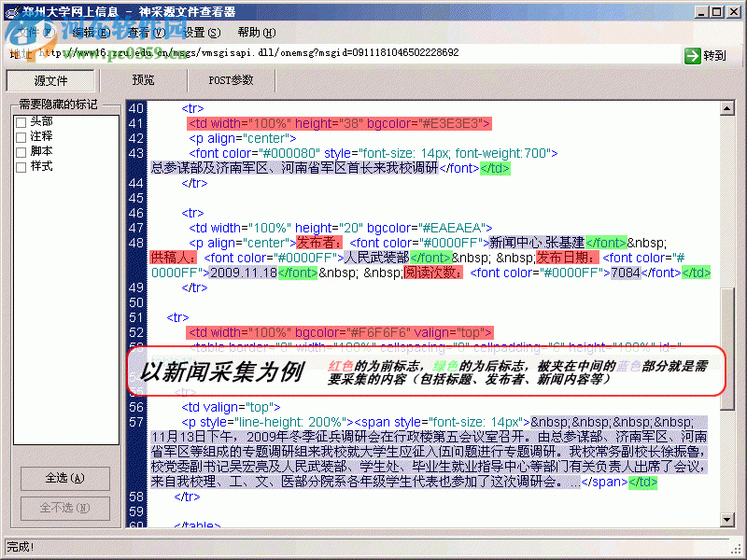The height and width of the screenshot is (560, 747).
Task: Open the 编辑 menu
Action: click(x=87, y=31)
